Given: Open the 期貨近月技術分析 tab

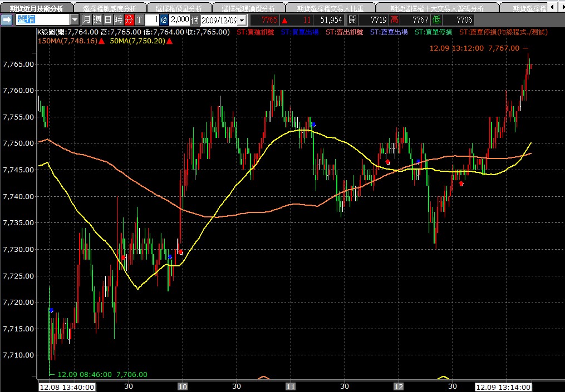Looking at the screenshot, I should click(36, 8).
